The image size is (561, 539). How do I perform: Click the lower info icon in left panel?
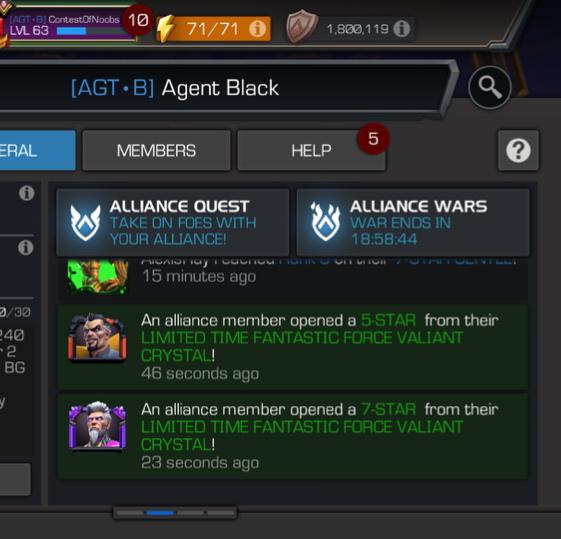(x=26, y=248)
